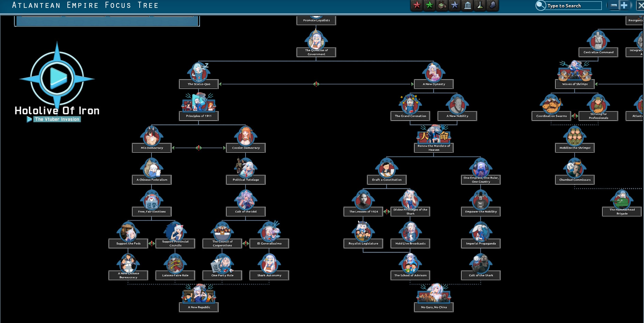Select the Political Tutelage focus icon
The width and height of the screenshot is (644, 323).
[x=246, y=167]
